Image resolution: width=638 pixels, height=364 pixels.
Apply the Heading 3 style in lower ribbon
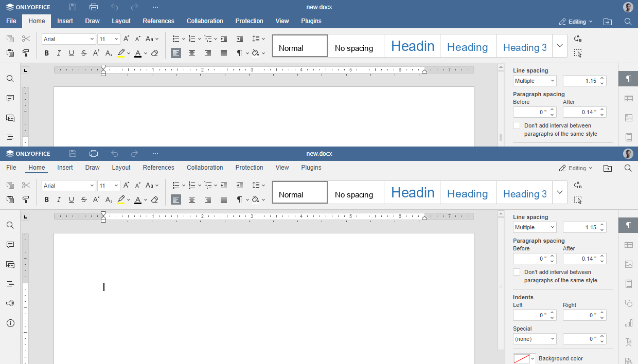(524, 193)
